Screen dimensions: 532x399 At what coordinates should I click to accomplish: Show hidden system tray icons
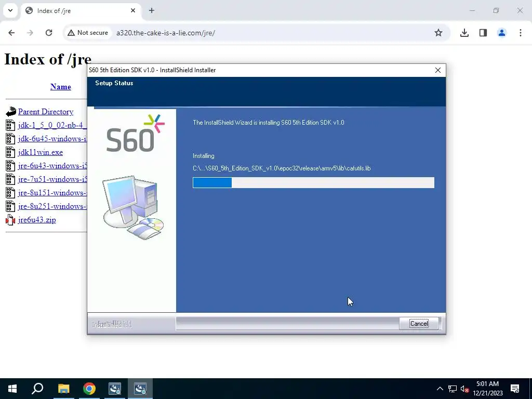440,389
